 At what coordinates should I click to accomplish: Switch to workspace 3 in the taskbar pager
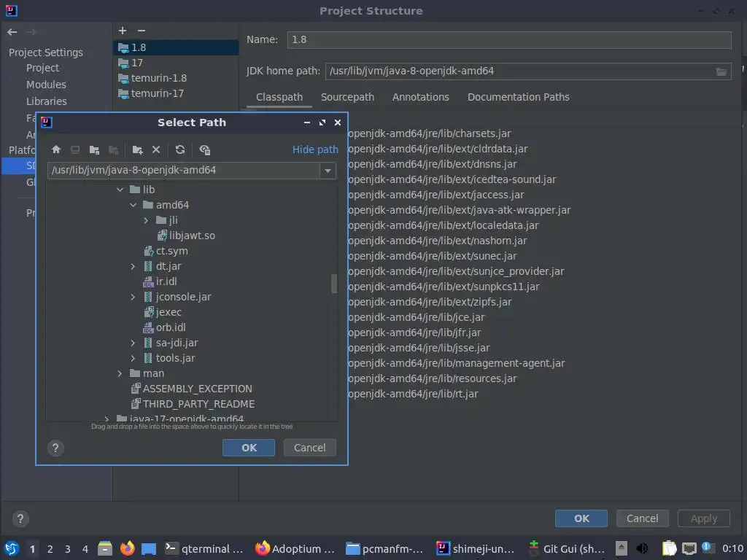click(x=68, y=548)
